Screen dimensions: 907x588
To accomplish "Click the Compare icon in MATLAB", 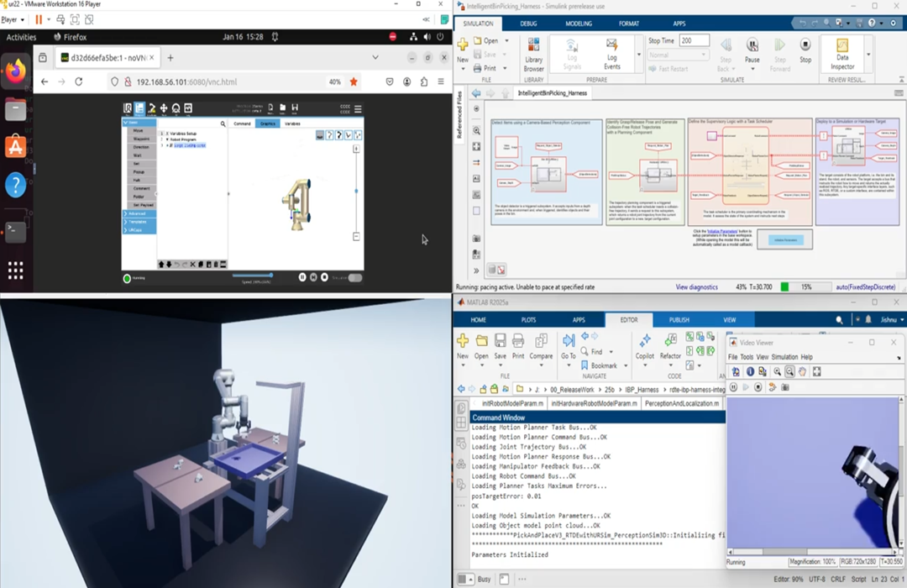I will tap(542, 346).
